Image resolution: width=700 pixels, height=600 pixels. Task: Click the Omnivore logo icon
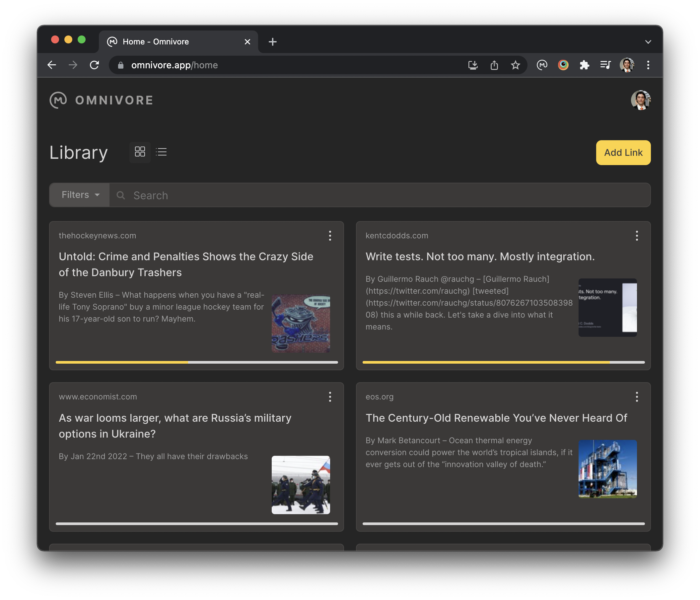click(58, 100)
